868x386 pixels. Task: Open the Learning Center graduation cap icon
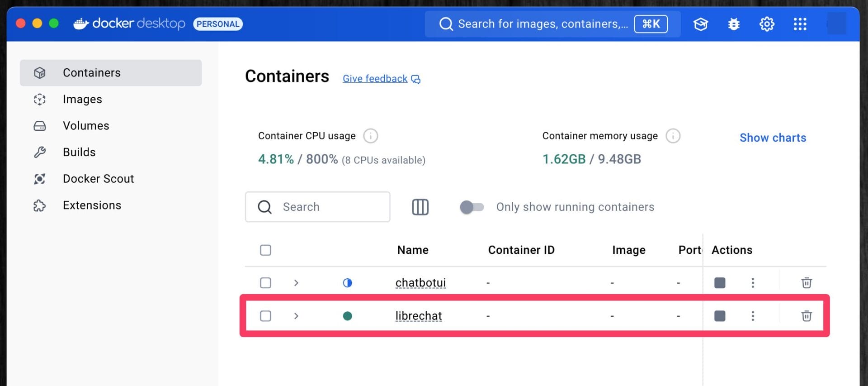(700, 24)
